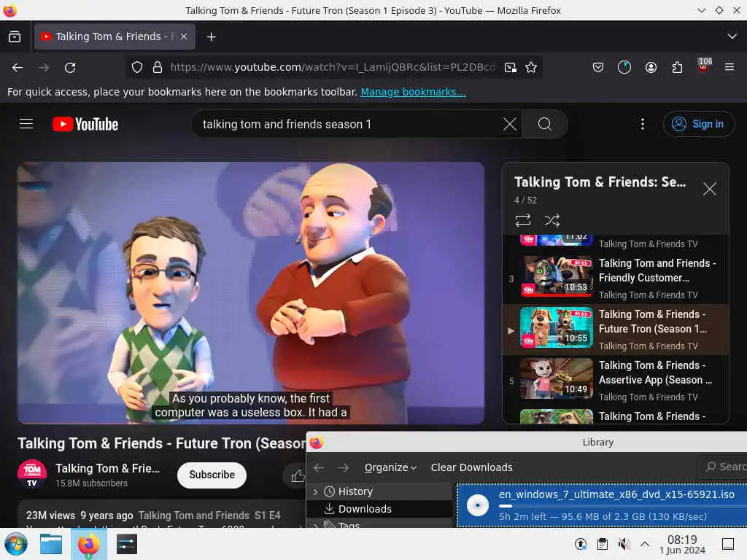This screenshot has width=747, height=560.
Task: Open file manager from taskbar
Action: pyautogui.click(x=51, y=544)
